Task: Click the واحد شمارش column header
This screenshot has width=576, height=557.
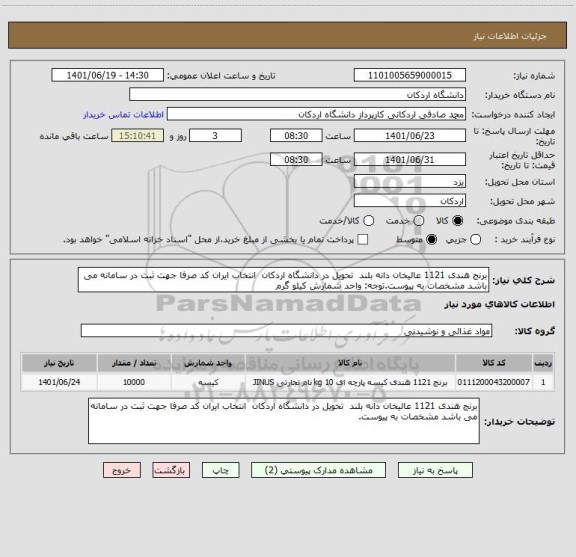Action: [x=208, y=363]
